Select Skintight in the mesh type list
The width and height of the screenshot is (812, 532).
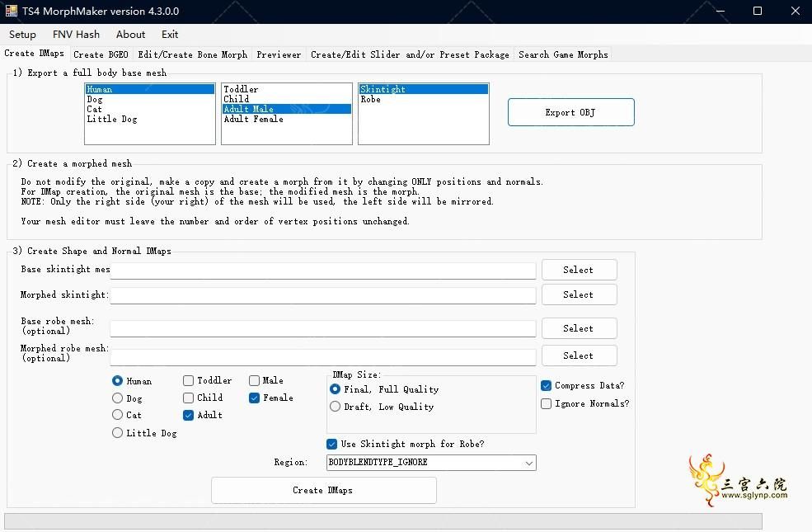(x=423, y=89)
